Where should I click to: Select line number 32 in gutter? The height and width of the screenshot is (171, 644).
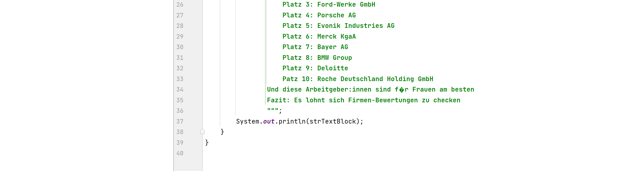point(180,68)
